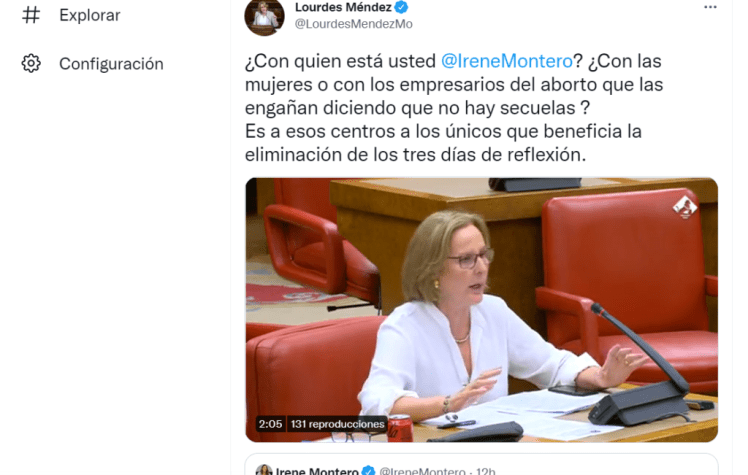Click Irene Montero name in quoted tweet
The width and height of the screenshot is (748, 475).
[x=317, y=471]
